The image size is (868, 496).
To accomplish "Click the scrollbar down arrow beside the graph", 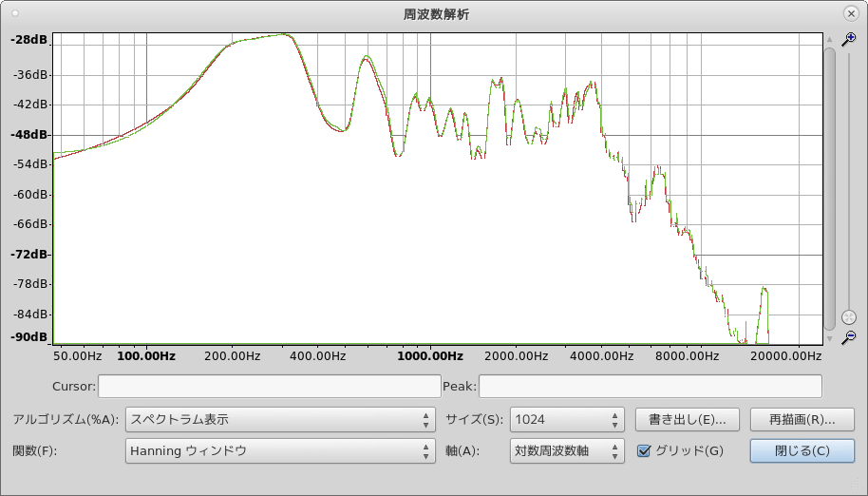I will (829, 337).
